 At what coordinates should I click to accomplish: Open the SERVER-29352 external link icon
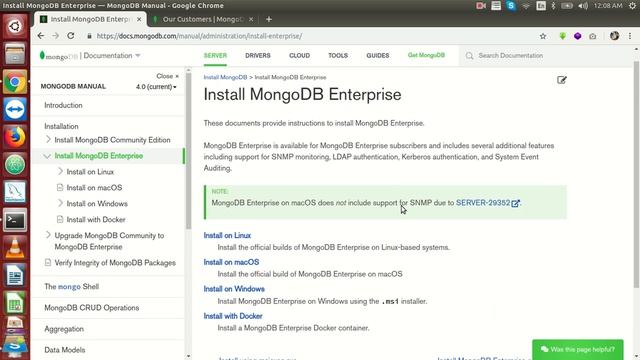pyautogui.click(x=515, y=203)
